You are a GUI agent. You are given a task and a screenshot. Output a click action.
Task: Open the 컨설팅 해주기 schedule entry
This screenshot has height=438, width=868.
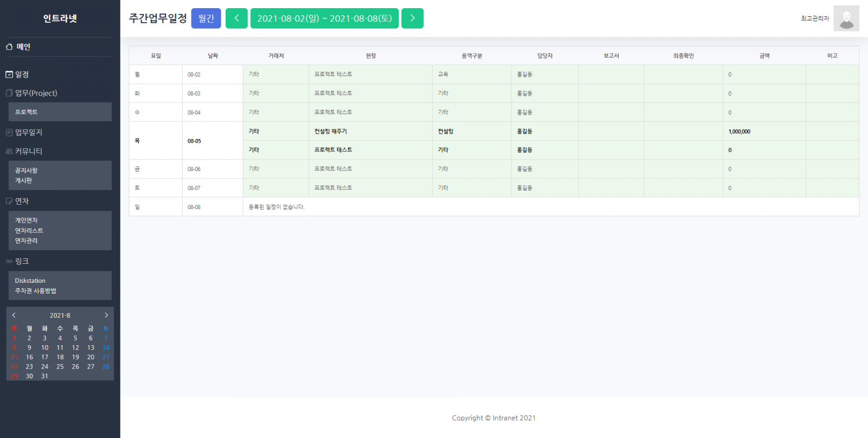click(330, 131)
